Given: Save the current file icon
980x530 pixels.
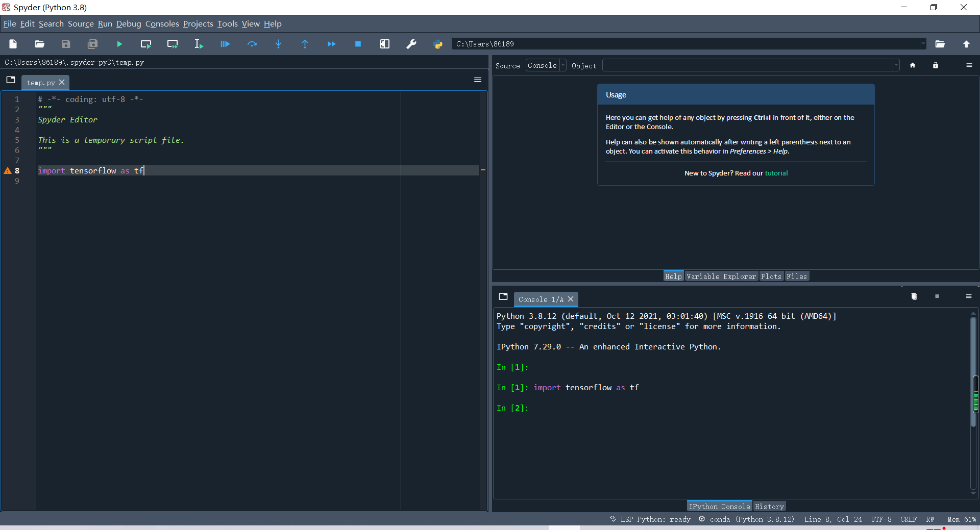Looking at the screenshot, I should 66,44.
